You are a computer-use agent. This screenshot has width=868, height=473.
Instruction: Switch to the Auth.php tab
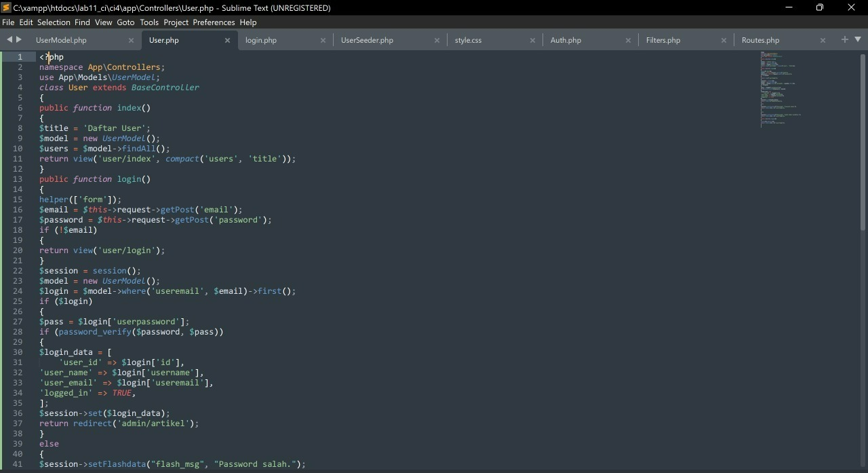tap(566, 40)
